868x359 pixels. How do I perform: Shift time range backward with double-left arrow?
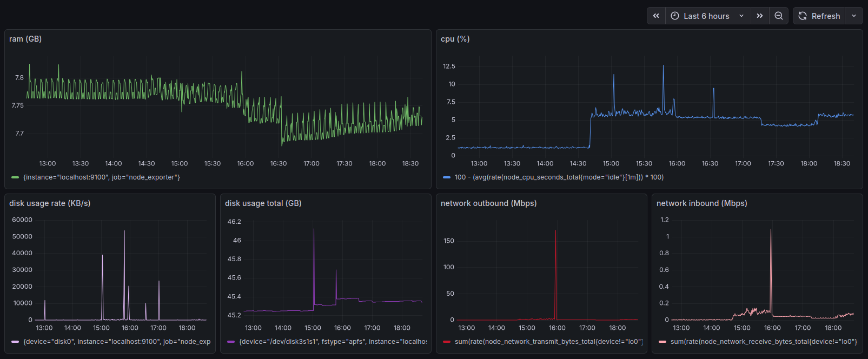[x=656, y=16]
